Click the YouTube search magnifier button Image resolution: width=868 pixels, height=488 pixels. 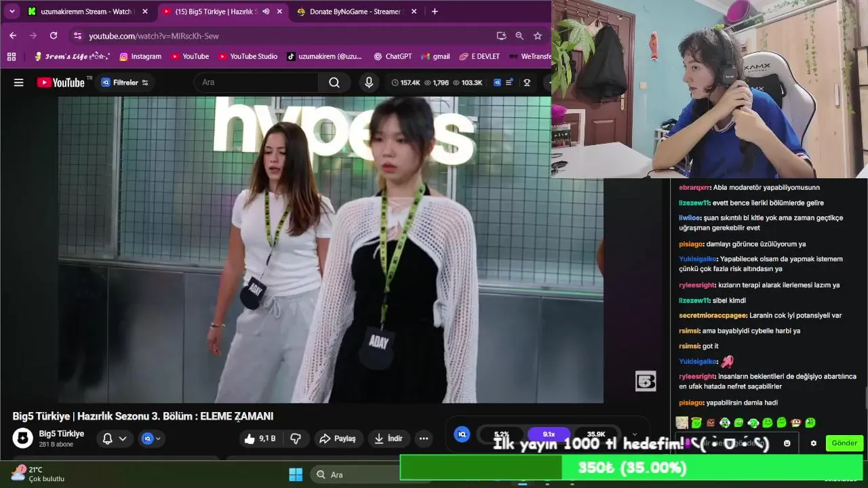334,83
